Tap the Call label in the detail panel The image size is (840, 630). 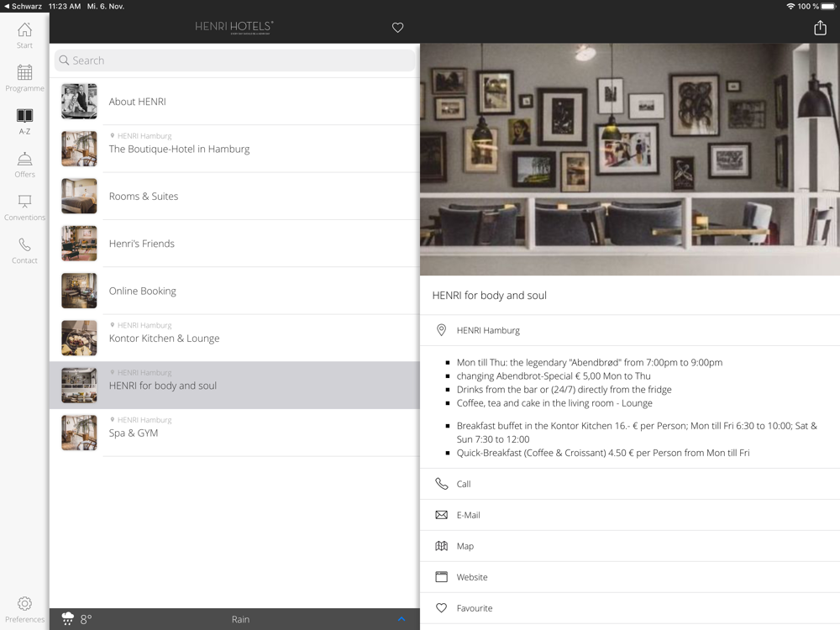(x=464, y=484)
